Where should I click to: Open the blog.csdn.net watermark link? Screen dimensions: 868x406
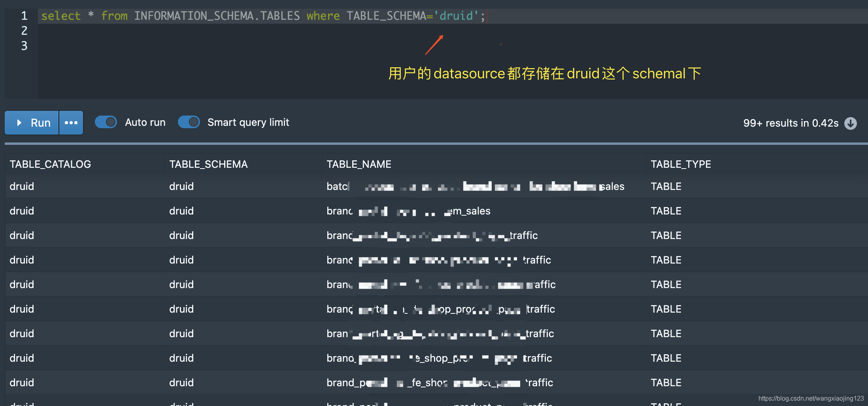[811, 398]
